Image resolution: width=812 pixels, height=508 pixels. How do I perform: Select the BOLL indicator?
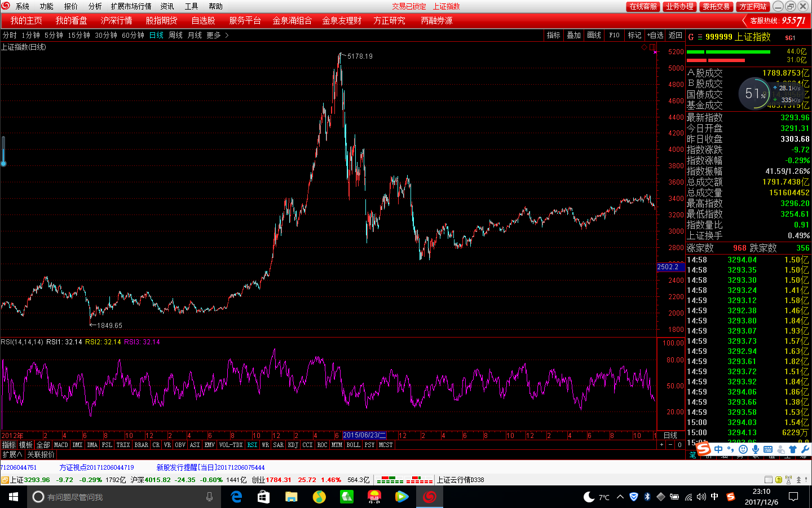click(x=353, y=445)
